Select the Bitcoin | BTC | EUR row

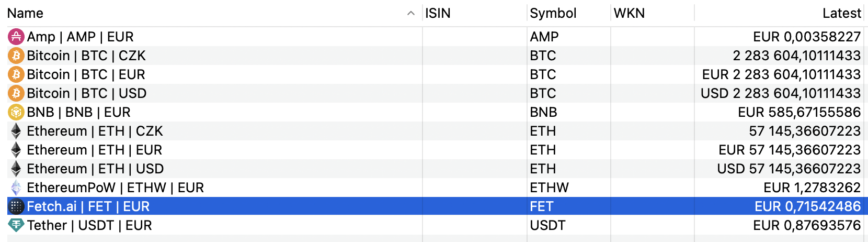pos(437,74)
